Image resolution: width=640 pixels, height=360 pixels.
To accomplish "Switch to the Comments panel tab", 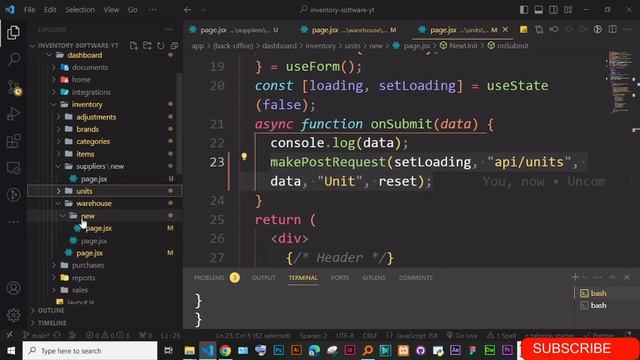I will 416,278.
